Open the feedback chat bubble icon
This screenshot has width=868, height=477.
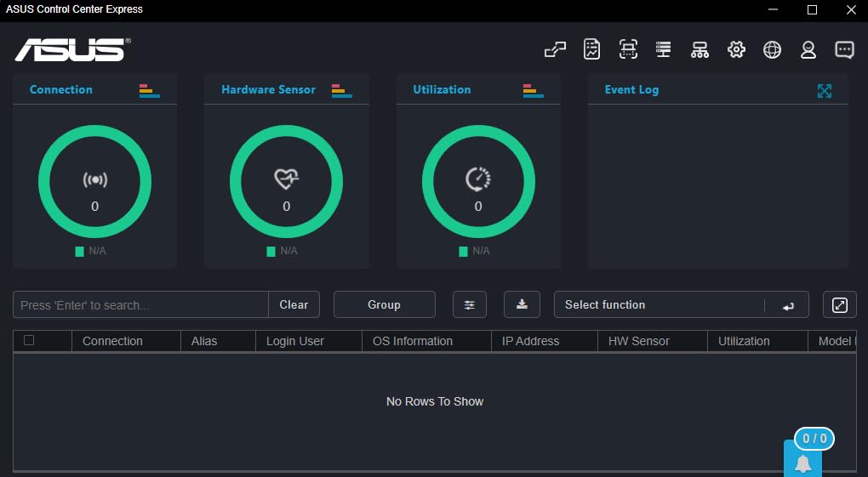844,50
